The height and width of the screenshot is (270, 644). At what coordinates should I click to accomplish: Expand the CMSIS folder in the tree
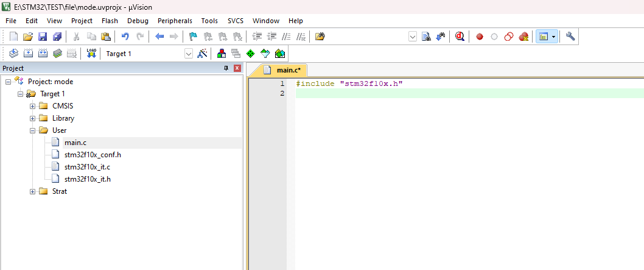coord(33,106)
